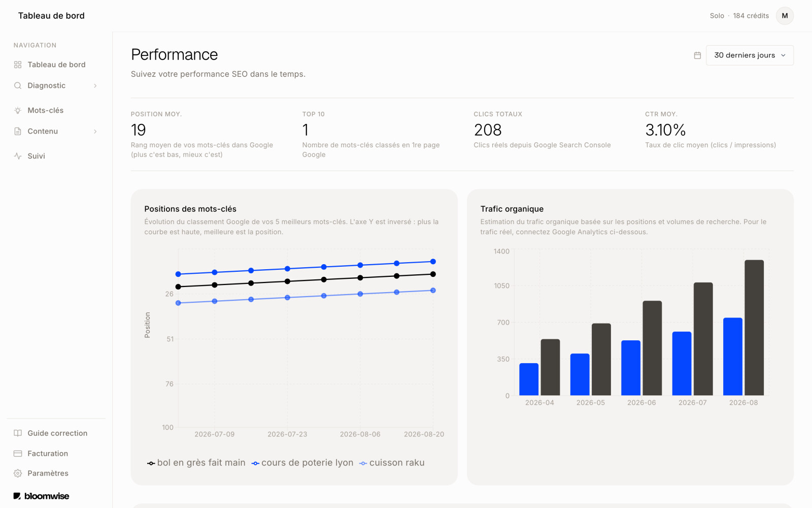The width and height of the screenshot is (812, 508).
Task: Click the Facturation credit card icon
Action: tap(18, 453)
